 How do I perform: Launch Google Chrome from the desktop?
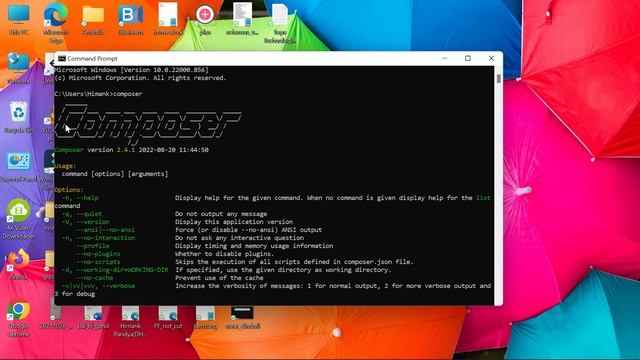coord(18,318)
